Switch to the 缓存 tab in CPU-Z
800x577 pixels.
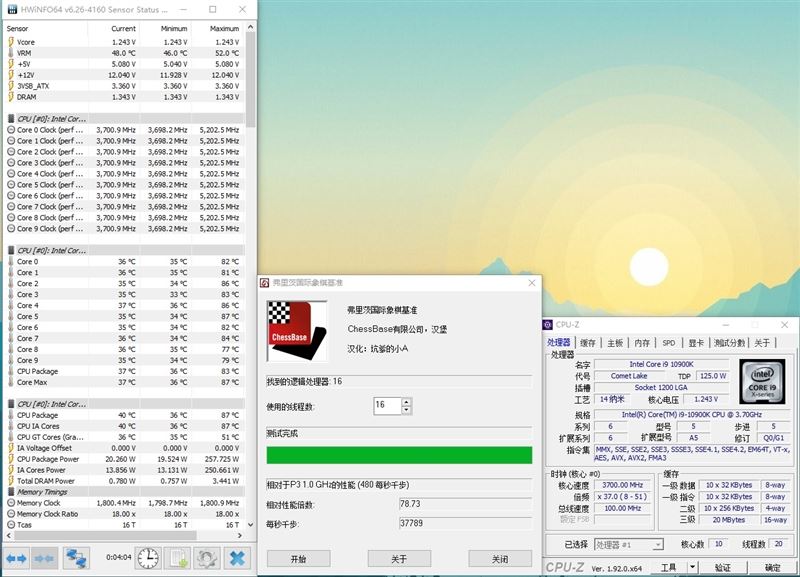tap(588, 343)
